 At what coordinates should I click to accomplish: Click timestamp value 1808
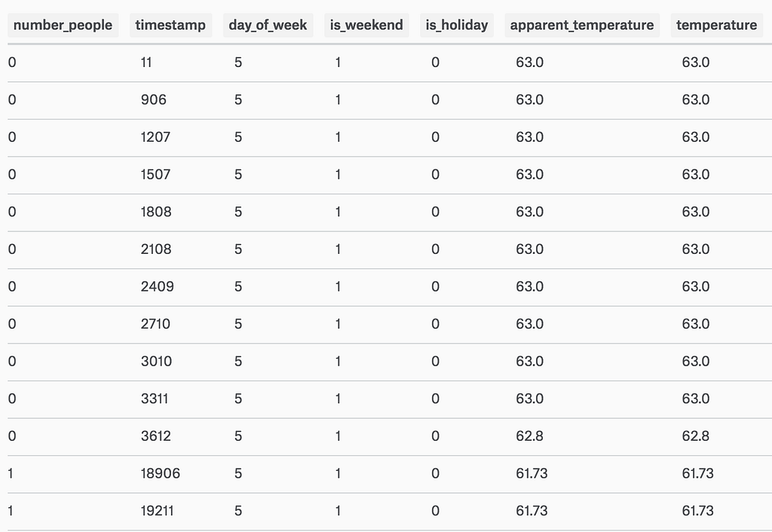[x=156, y=212]
